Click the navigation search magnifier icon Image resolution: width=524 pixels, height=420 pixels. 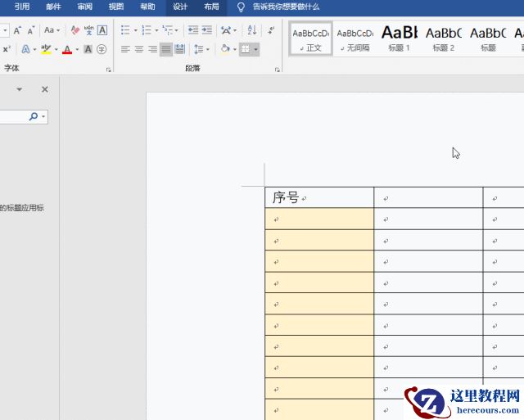coord(34,116)
